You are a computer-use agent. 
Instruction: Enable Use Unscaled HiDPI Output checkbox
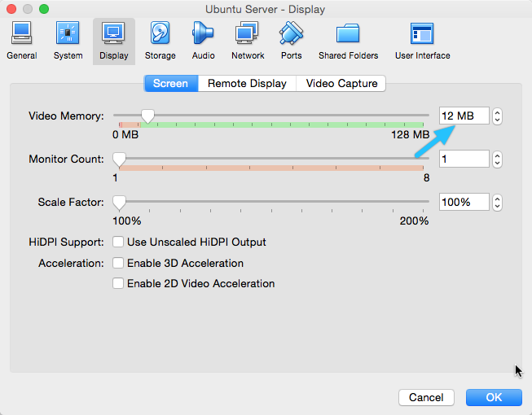[118, 242]
